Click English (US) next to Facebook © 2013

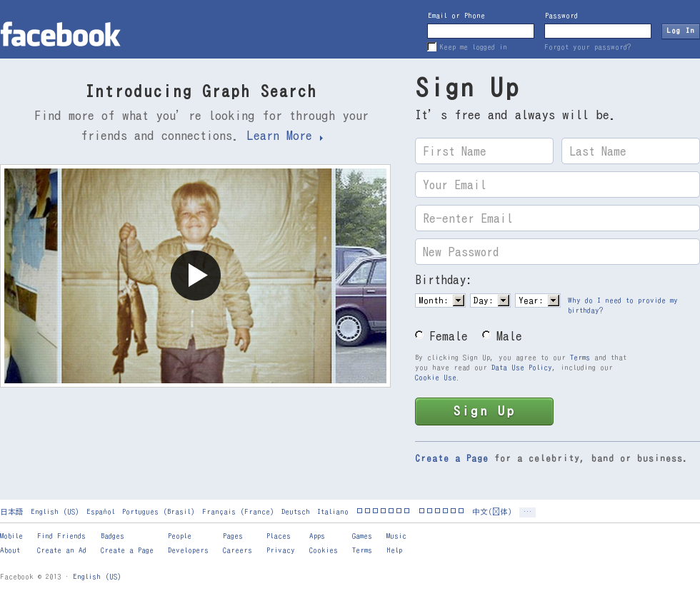(97, 577)
